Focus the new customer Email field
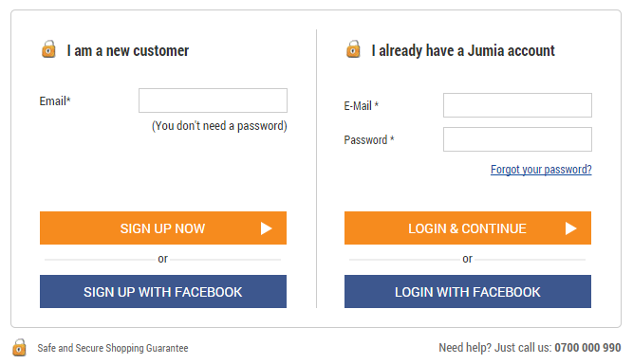 [x=213, y=100]
